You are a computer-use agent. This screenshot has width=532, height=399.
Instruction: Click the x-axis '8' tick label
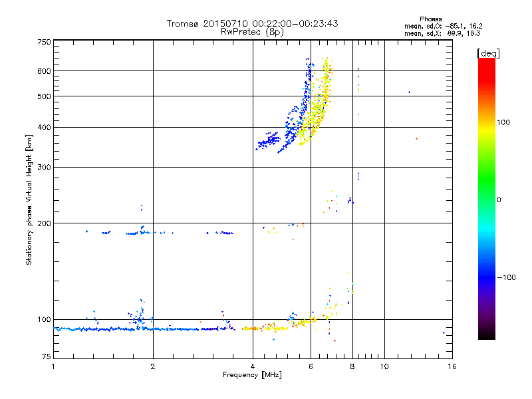[x=352, y=366]
